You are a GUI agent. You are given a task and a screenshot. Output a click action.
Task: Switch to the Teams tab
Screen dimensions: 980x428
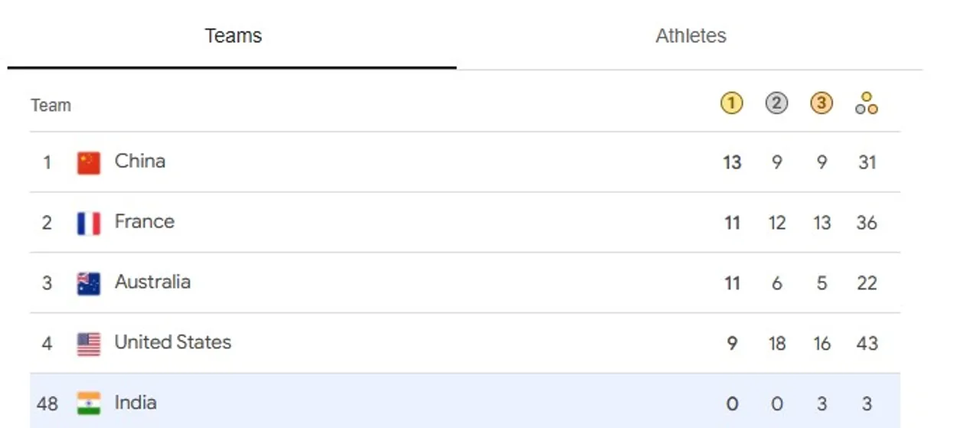point(233,36)
